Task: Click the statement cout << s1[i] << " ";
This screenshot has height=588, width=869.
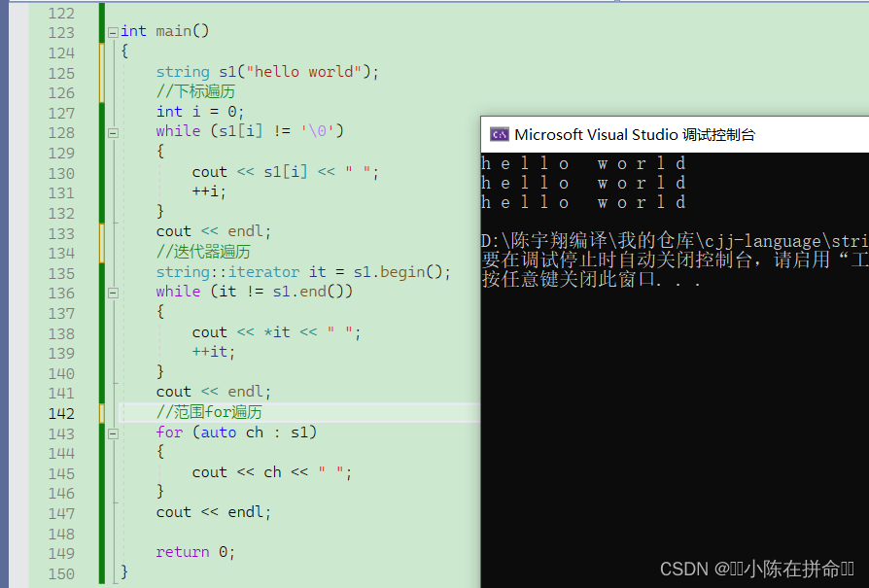Action: (x=286, y=172)
